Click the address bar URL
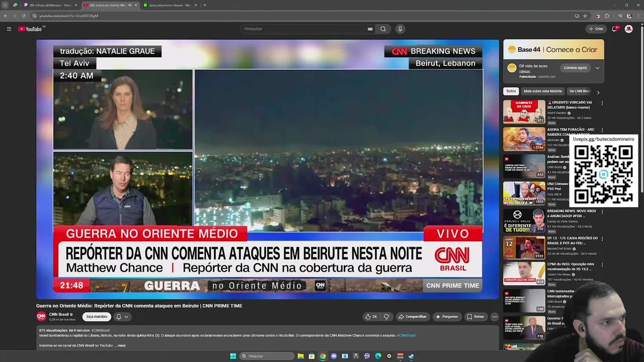The height and width of the screenshot is (362, 644). click(68, 16)
